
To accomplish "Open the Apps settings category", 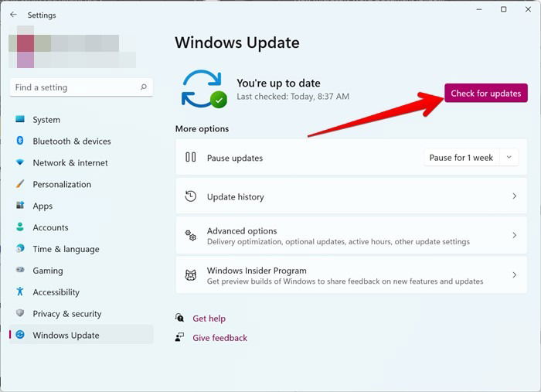I will click(81, 206).
